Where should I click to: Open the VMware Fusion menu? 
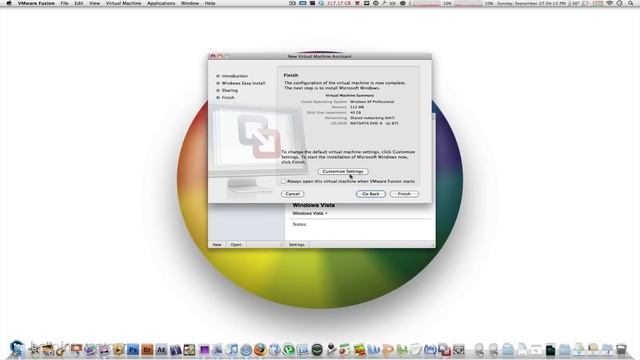36,3
